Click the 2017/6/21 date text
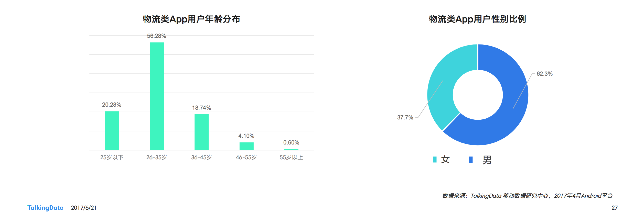Viewport: 644px width, 224px height. (x=84, y=208)
